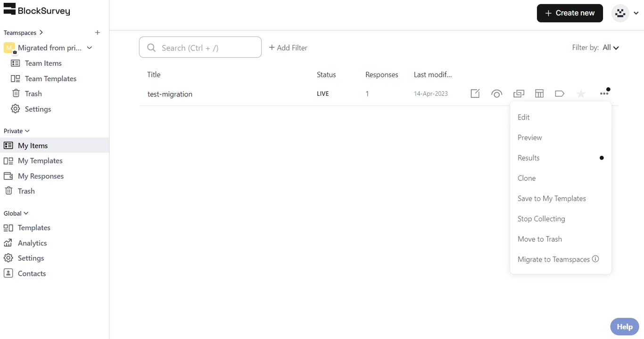Click the edit pencil icon for test-migration
Viewport: 644px width, 339px height.
pos(475,93)
